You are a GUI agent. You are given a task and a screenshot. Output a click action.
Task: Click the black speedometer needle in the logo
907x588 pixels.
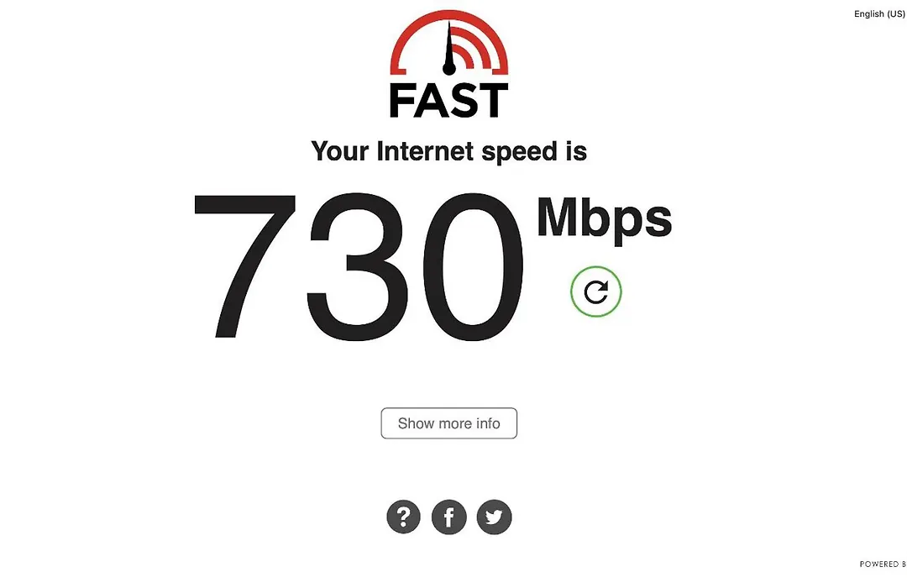pos(448,45)
